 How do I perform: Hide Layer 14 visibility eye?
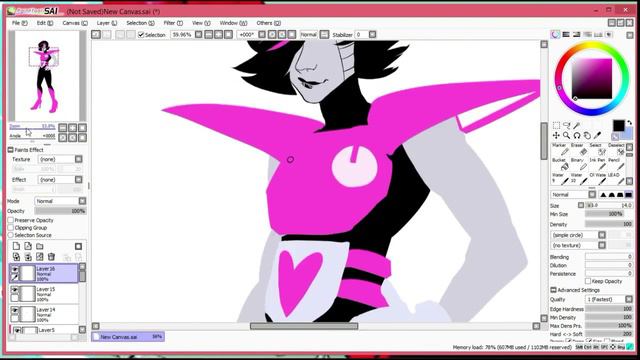click(14, 311)
